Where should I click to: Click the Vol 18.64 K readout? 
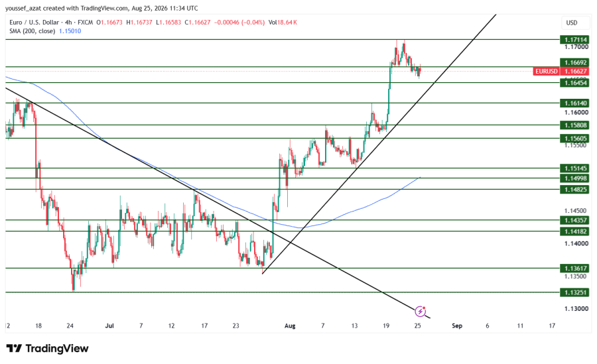click(283, 23)
